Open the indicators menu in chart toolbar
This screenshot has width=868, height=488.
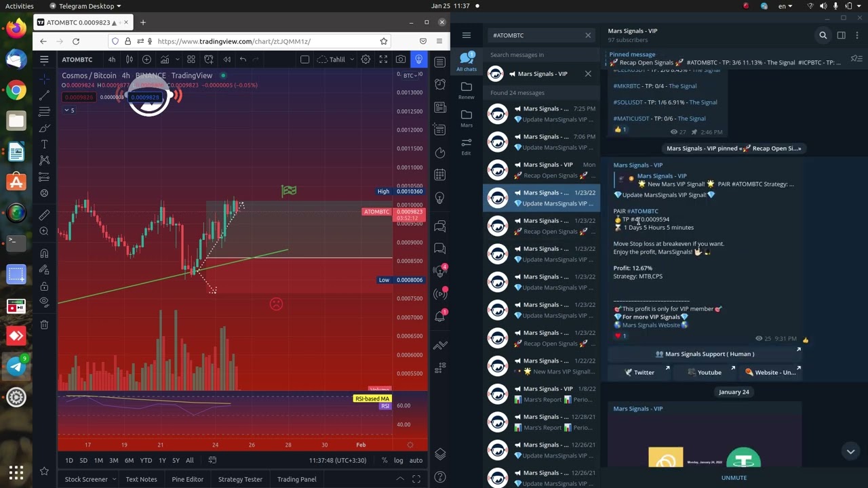pos(165,60)
